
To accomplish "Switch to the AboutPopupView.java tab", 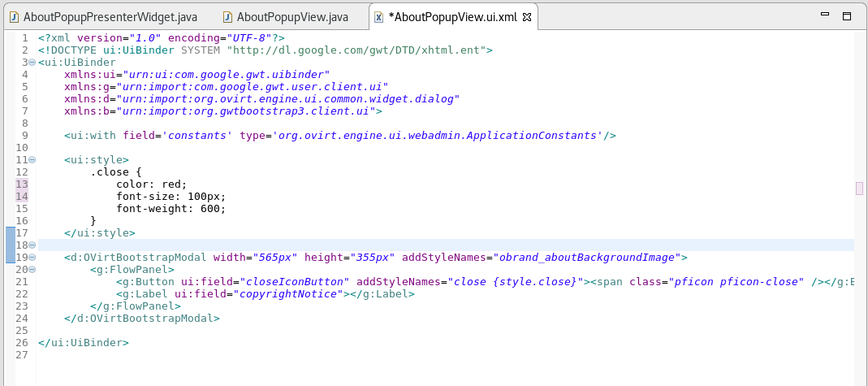I will click(292, 16).
